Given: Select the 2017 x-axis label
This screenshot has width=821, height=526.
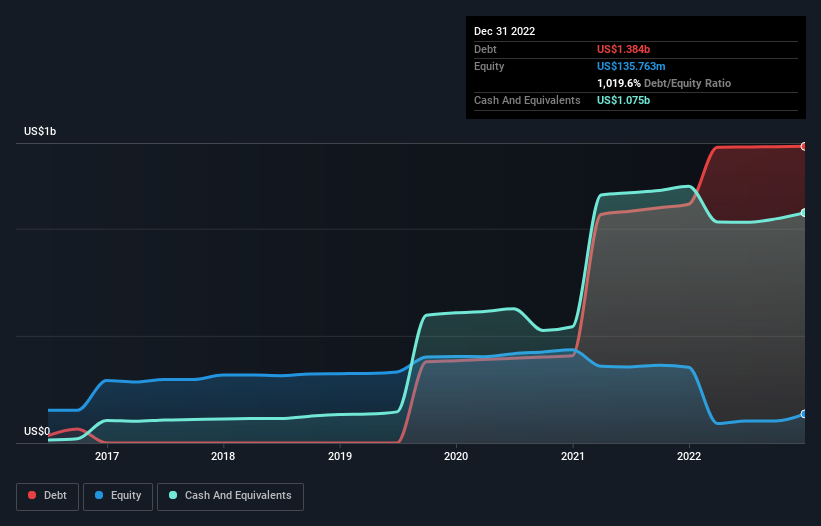Looking at the screenshot, I should coord(107,456).
